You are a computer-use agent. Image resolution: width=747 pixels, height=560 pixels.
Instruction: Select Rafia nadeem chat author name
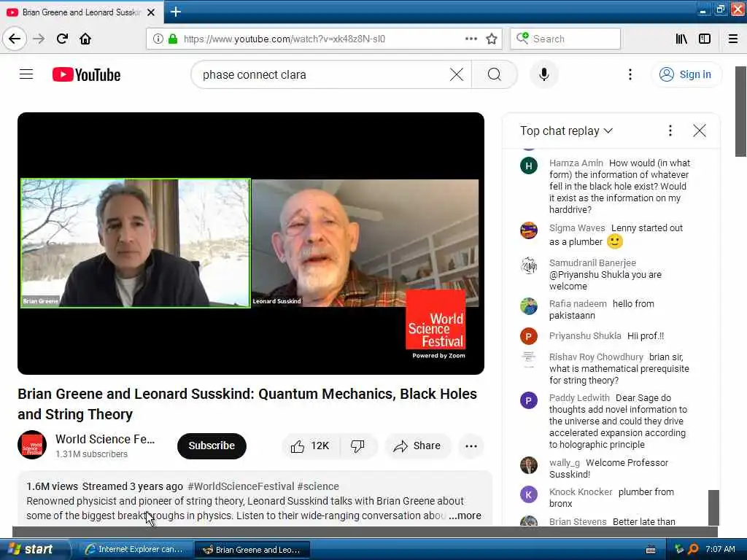(578, 304)
